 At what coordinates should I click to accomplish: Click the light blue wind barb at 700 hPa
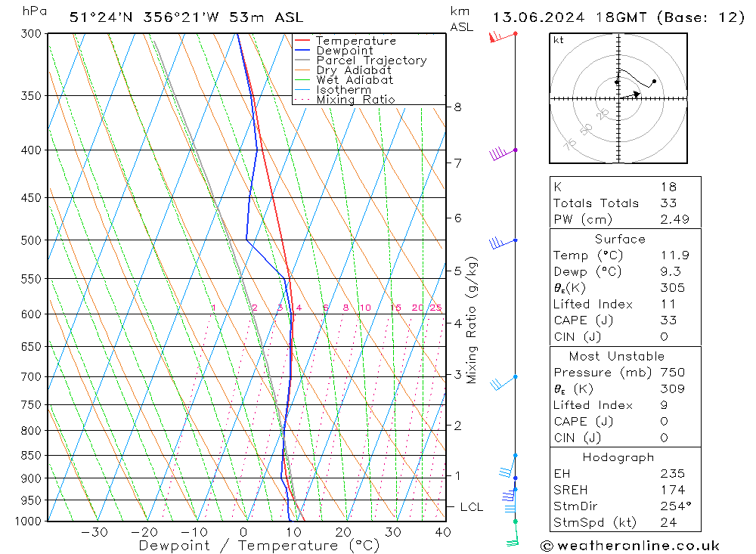[x=503, y=382]
